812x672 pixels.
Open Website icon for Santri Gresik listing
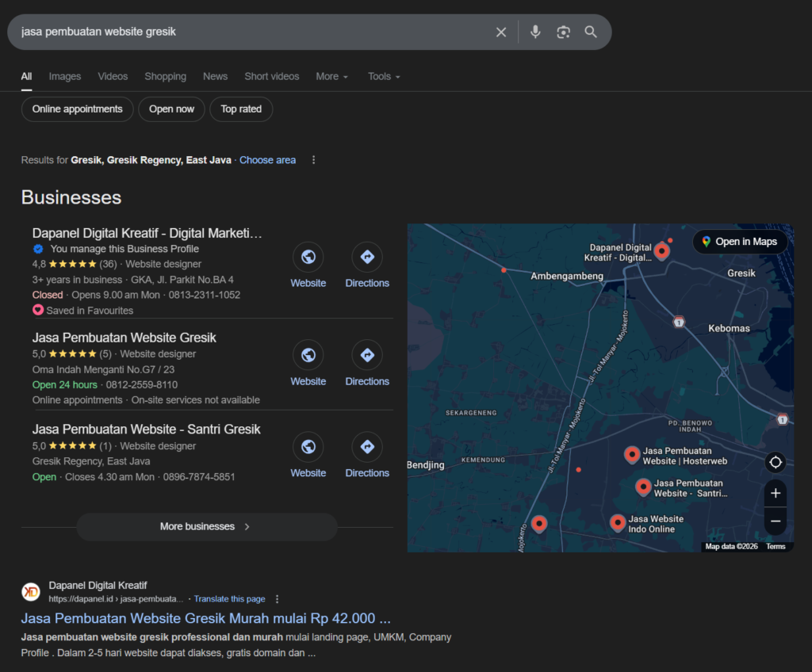pos(308,447)
